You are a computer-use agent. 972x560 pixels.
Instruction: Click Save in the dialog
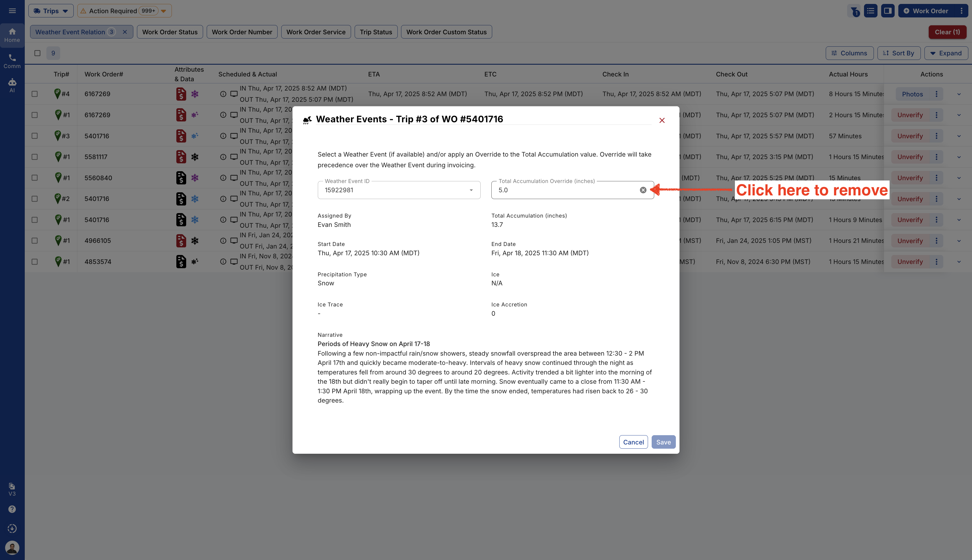click(x=663, y=442)
